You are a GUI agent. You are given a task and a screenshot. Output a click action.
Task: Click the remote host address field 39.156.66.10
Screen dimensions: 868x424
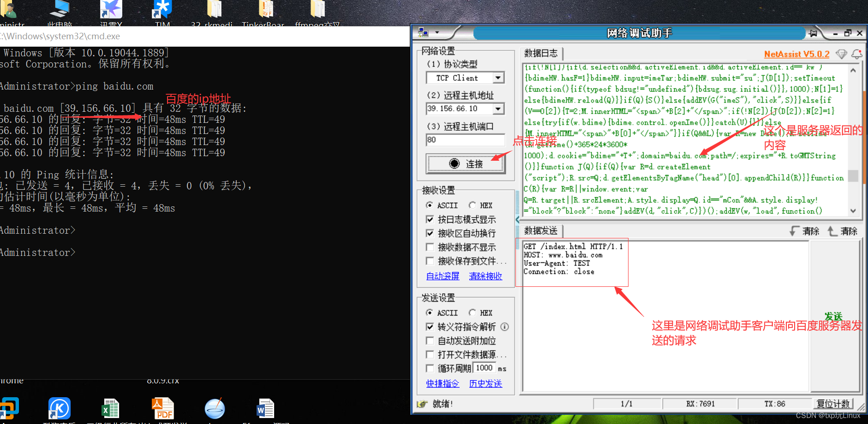point(459,109)
